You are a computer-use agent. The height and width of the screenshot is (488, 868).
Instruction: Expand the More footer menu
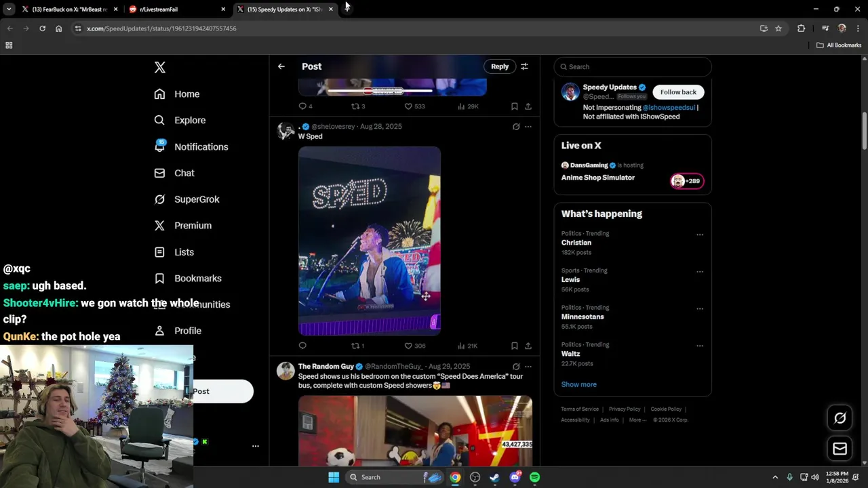[x=637, y=420]
